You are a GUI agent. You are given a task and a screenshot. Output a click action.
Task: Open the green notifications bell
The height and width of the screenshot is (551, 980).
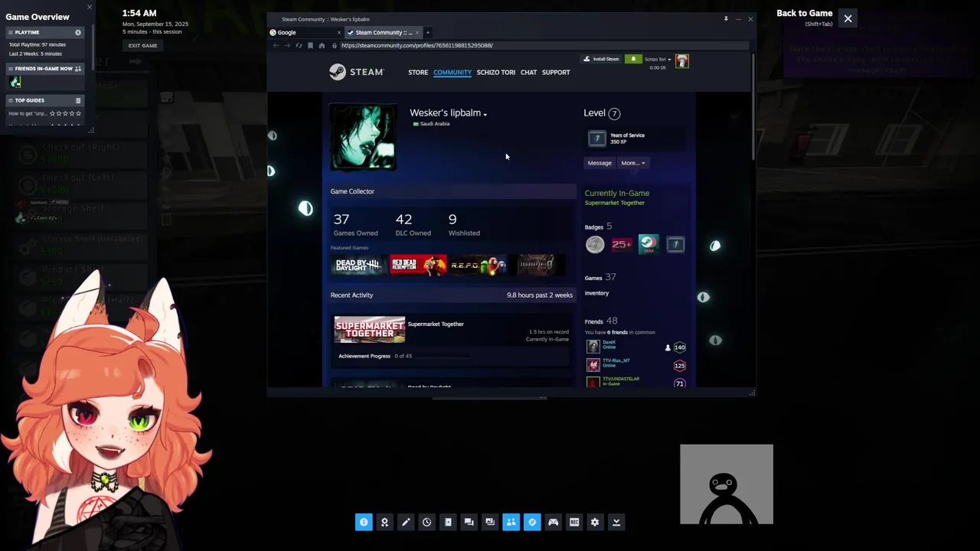pos(633,59)
